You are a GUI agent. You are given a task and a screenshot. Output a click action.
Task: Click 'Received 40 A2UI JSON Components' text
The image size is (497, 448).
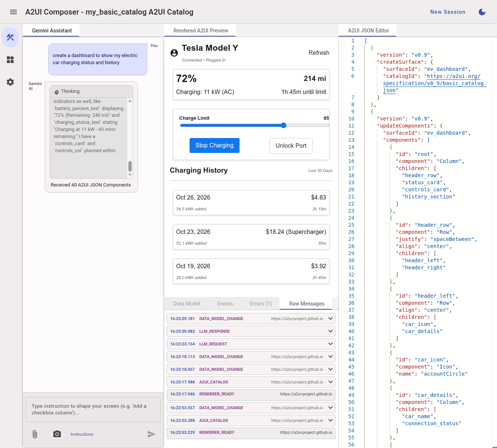[91, 185]
